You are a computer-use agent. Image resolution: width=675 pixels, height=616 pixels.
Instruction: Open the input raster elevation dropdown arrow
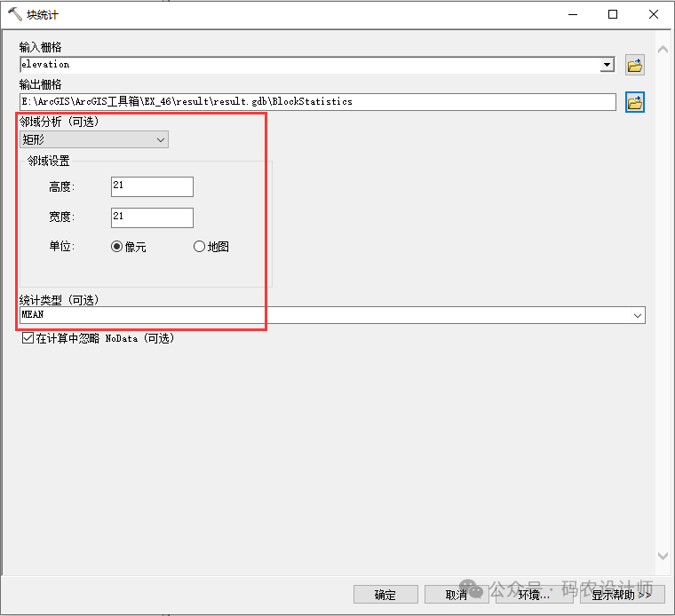607,65
